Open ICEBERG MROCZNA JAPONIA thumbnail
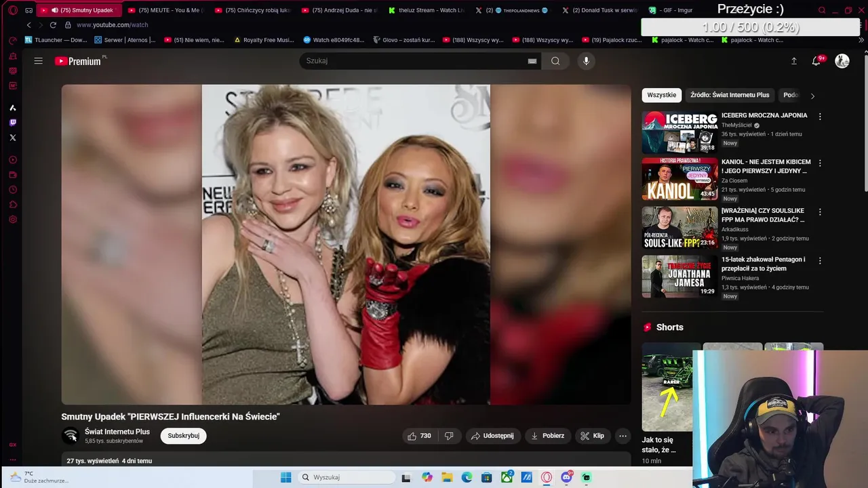Image resolution: width=868 pixels, height=488 pixels. (679, 132)
